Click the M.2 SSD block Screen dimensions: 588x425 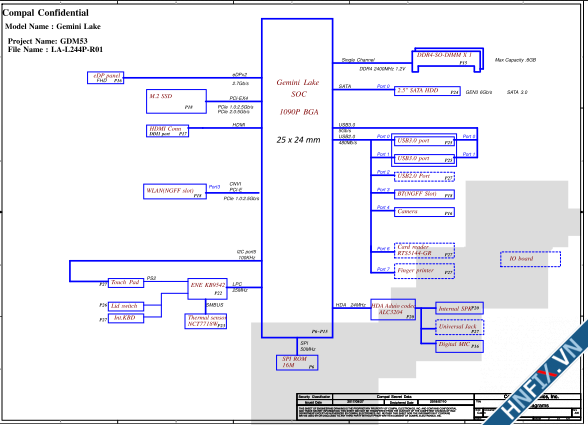pos(176,101)
